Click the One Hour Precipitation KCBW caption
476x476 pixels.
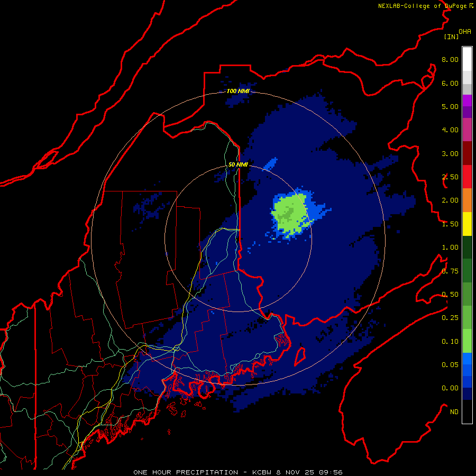pos(238,472)
